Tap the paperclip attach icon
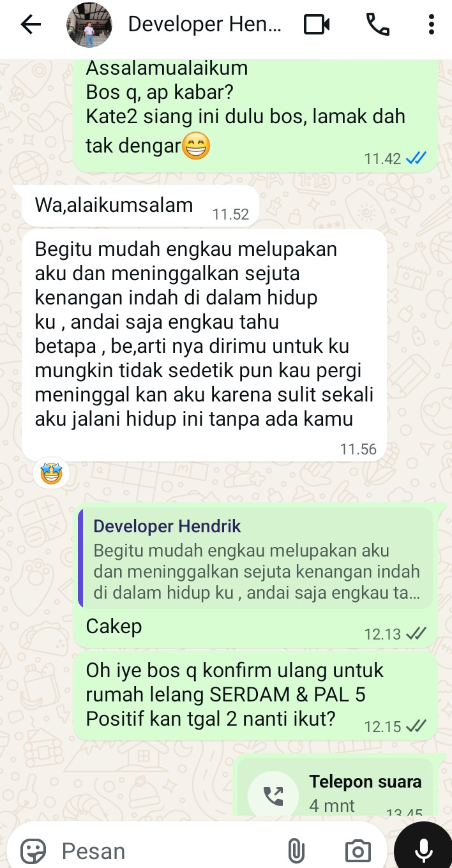Viewport: 452px width, 868px height. (295, 851)
